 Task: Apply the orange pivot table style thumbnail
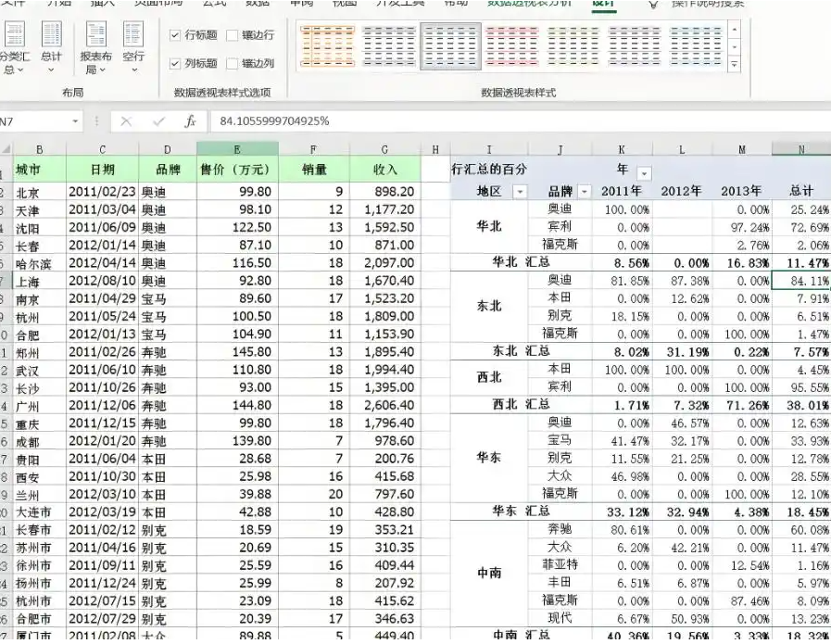click(328, 45)
